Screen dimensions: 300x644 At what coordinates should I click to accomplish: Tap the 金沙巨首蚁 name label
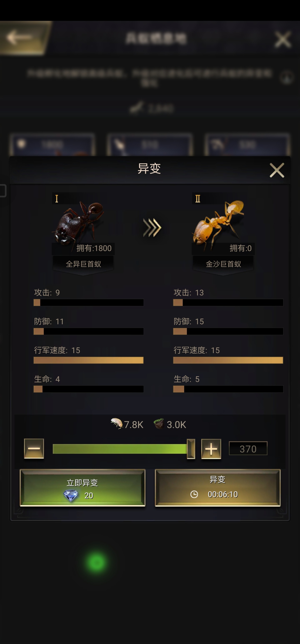tap(223, 264)
